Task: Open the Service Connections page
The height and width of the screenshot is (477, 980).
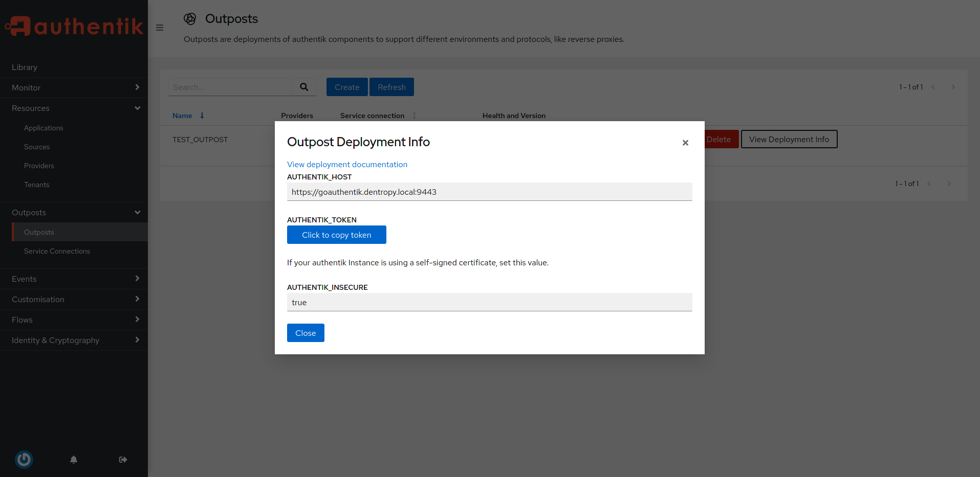Action: pos(57,251)
